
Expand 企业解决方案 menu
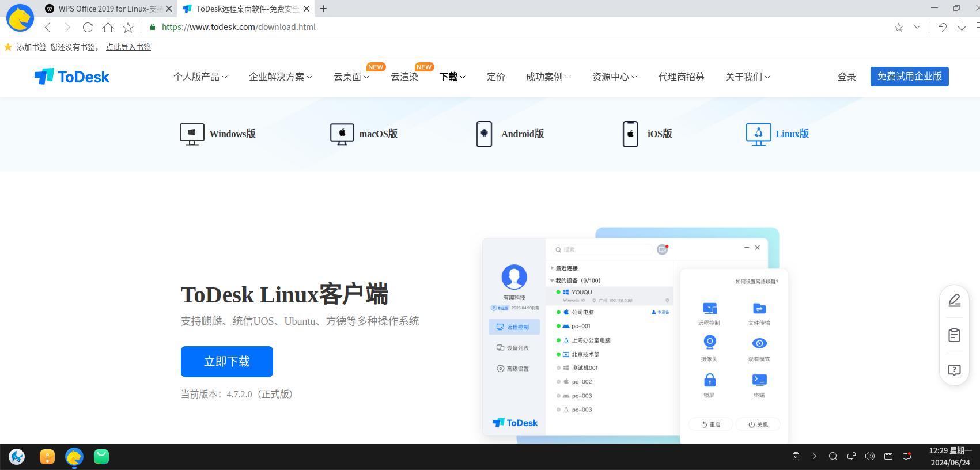281,77
